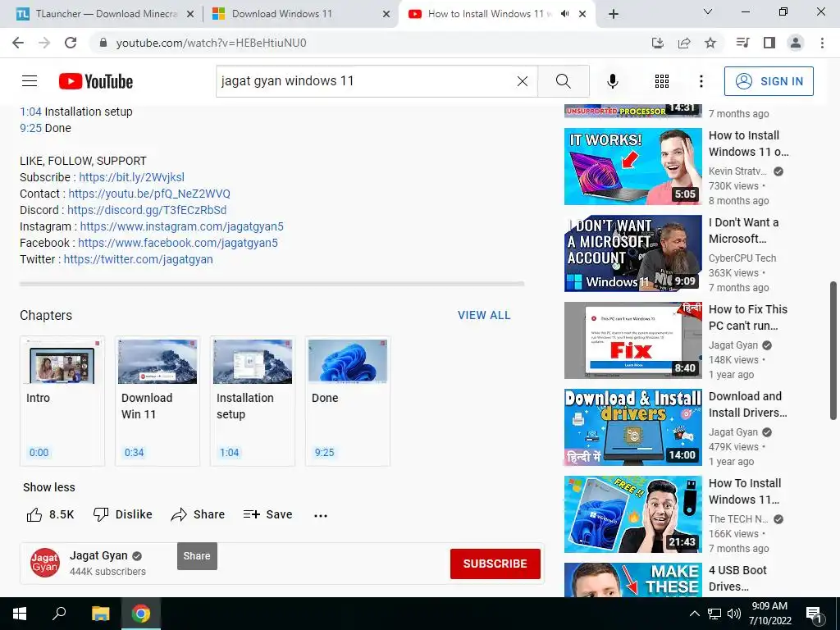Click the page vertical scrollbar

(x=833, y=351)
